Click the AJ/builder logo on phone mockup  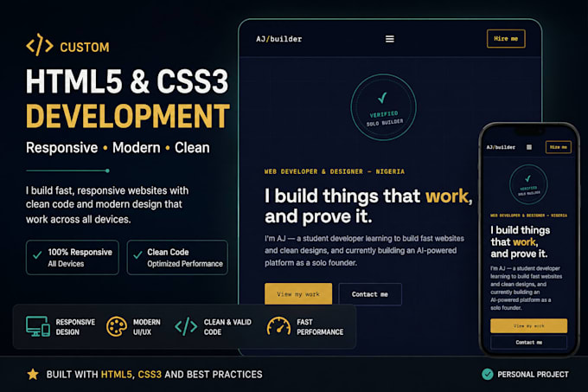(x=501, y=147)
